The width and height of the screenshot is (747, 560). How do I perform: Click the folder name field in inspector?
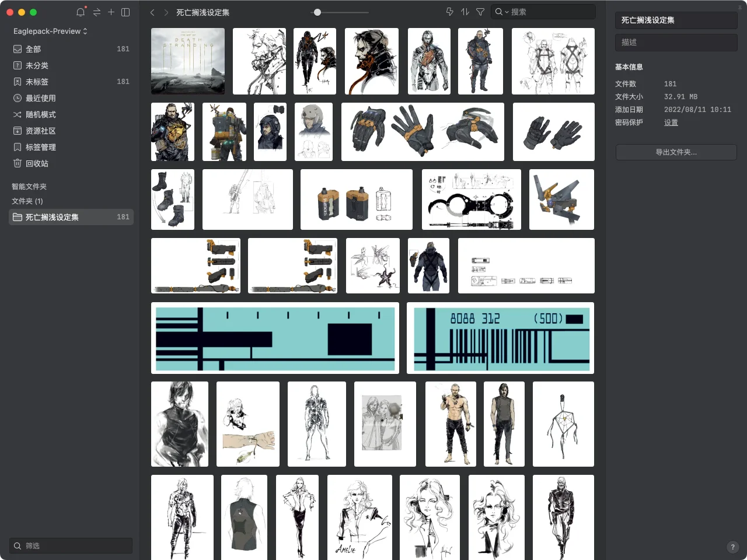(676, 20)
